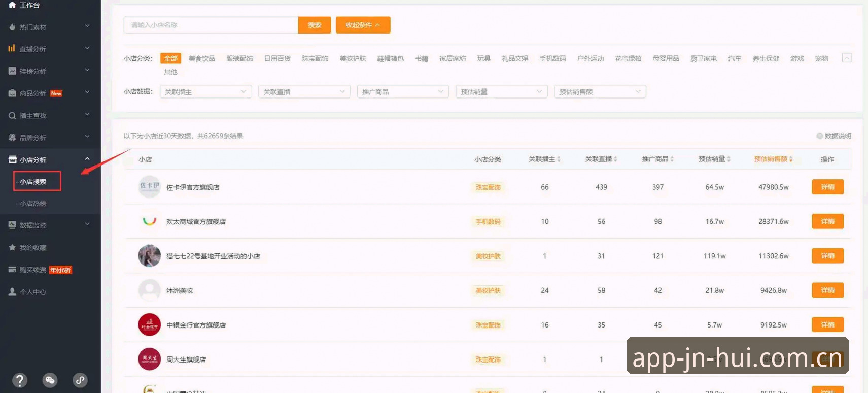
Task: Click the 中银金行官方旗舰店 red logo
Action: tap(149, 325)
